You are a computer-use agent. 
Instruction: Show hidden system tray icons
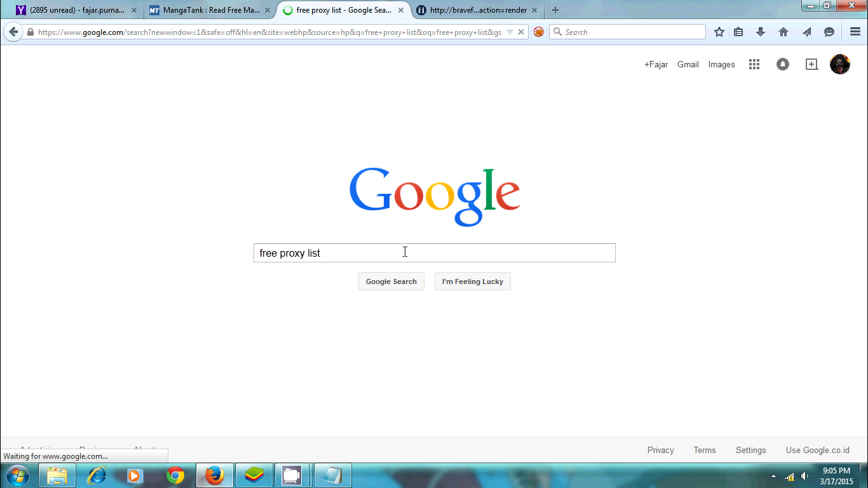click(x=773, y=477)
